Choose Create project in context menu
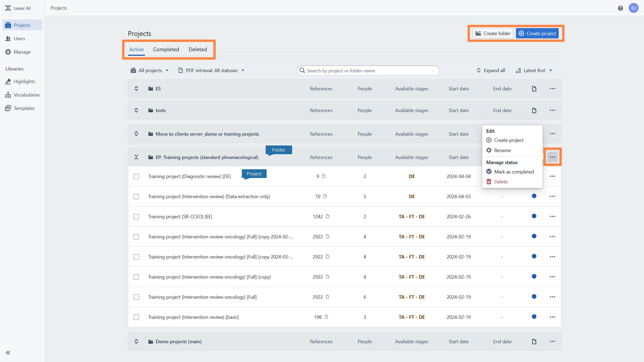The image size is (644, 362). pos(512,140)
